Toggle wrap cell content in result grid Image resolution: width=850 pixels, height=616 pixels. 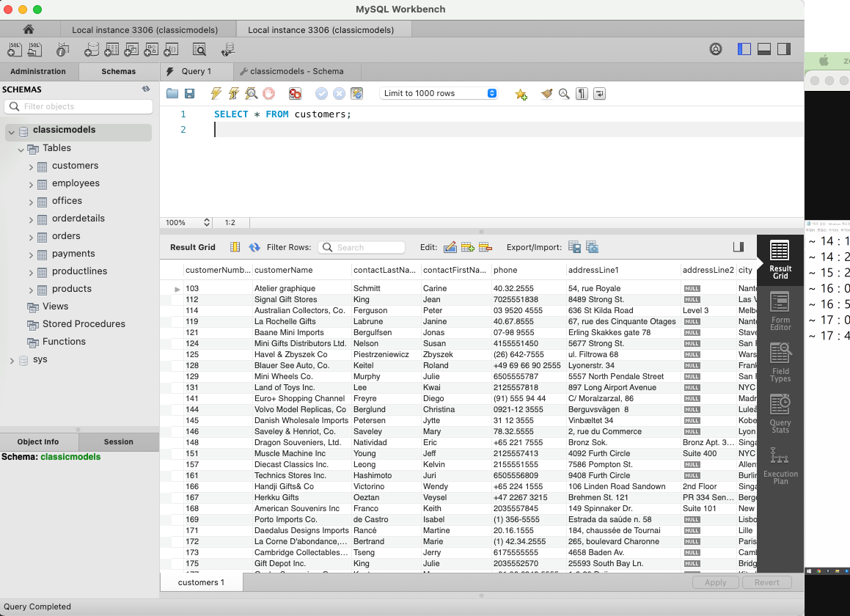point(235,247)
